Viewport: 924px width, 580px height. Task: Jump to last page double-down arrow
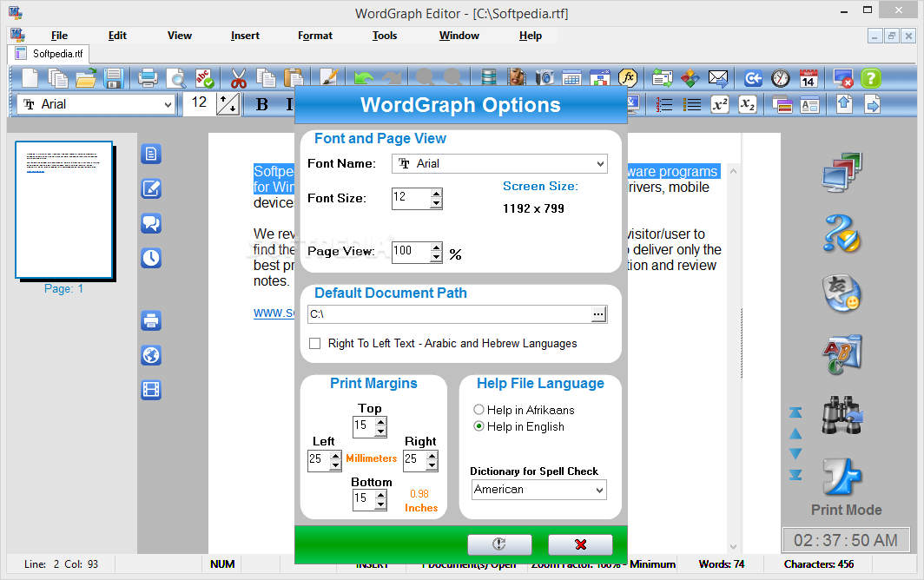795,474
